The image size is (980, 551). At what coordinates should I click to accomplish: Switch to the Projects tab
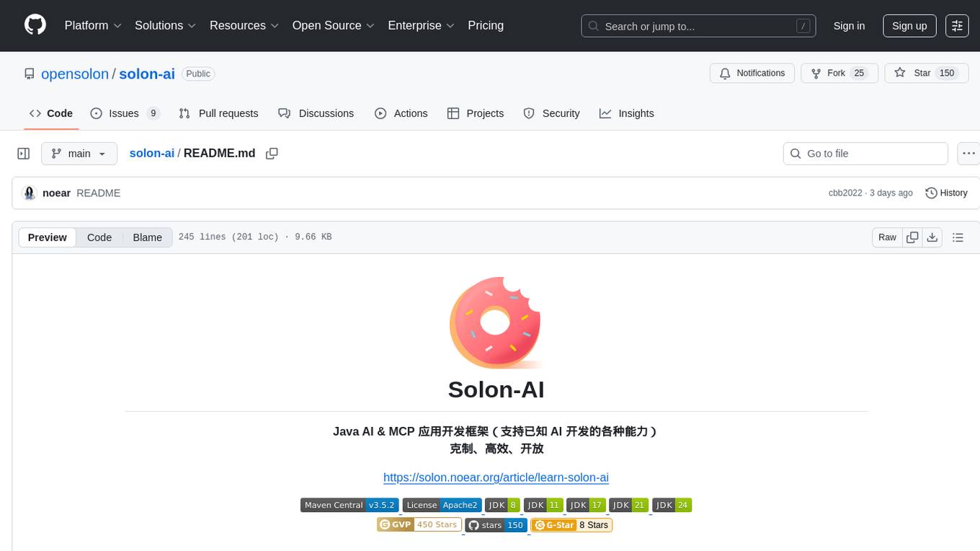coord(476,113)
